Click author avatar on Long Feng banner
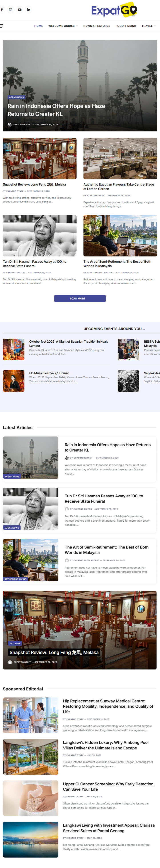 click(10, 662)
